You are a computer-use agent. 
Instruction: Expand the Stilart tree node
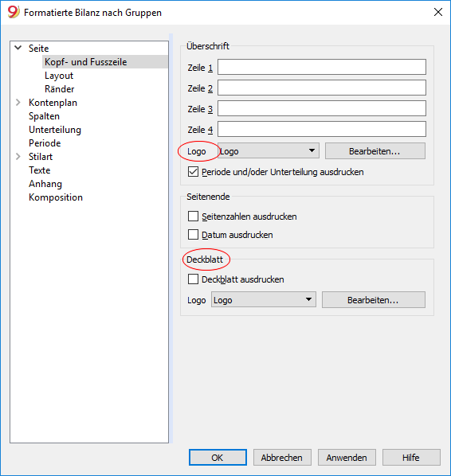[18, 157]
